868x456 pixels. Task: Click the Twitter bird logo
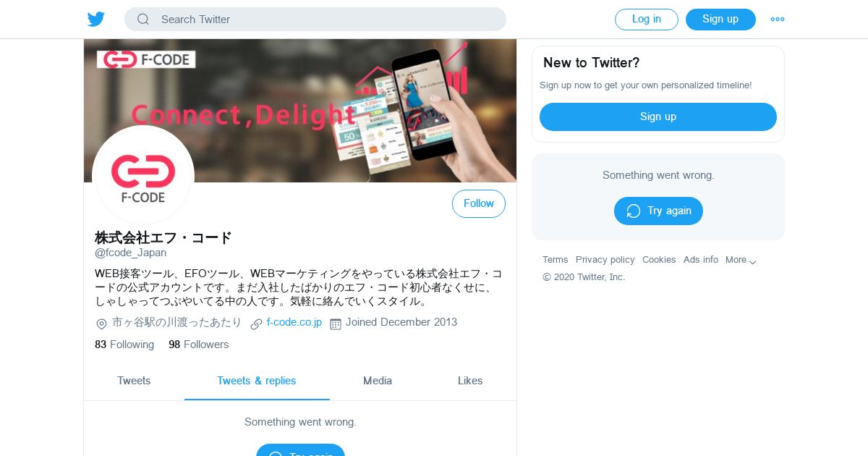(x=96, y=19)
